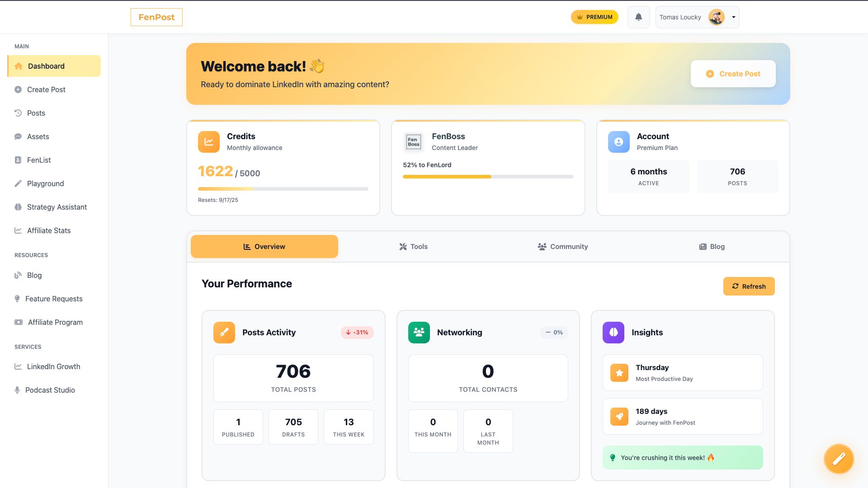Open Affiliate Program label in sidebar
This screenshot has height=488, width=868.
[x=55, y=322]
